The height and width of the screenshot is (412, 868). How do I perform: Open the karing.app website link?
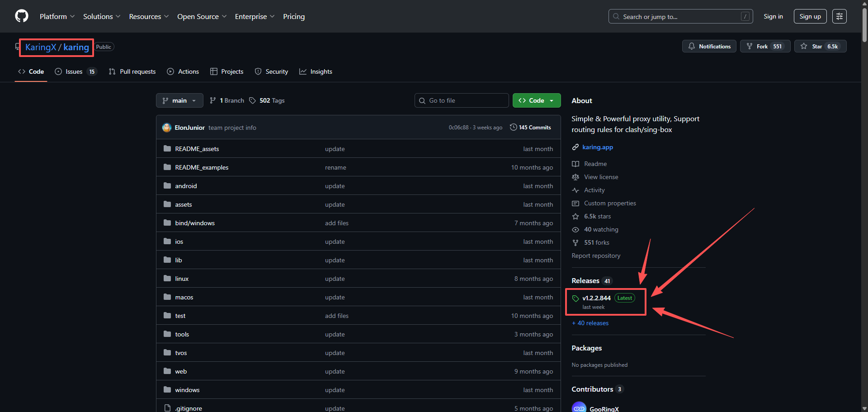pyautogui.click(x=597, y=147)
